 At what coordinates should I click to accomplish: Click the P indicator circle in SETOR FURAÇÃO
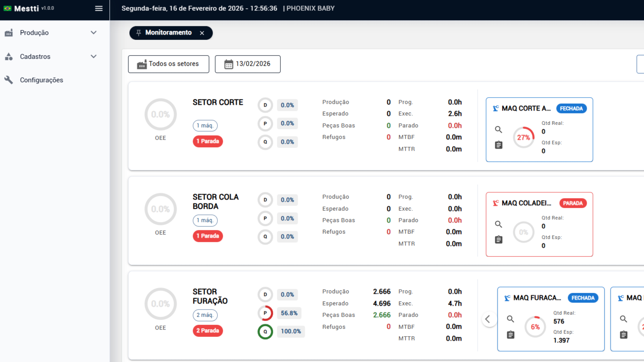pos(265,313)
